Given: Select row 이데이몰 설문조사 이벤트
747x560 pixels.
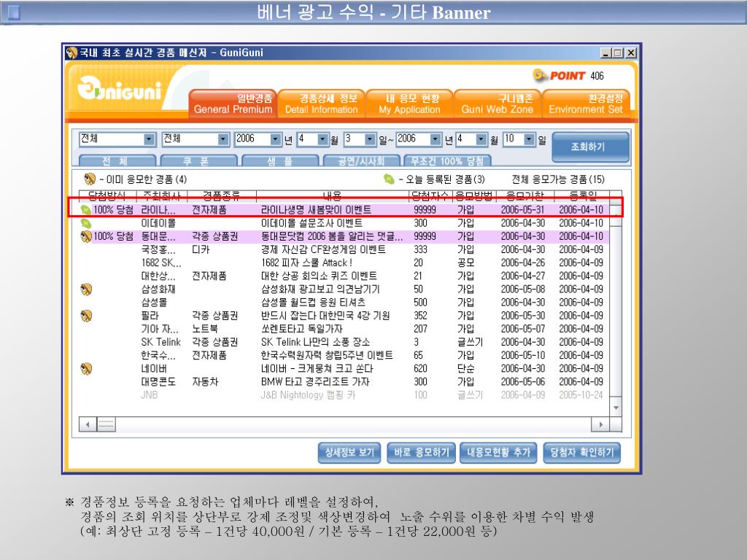Looking at the screenshot, I should (344, 223).
